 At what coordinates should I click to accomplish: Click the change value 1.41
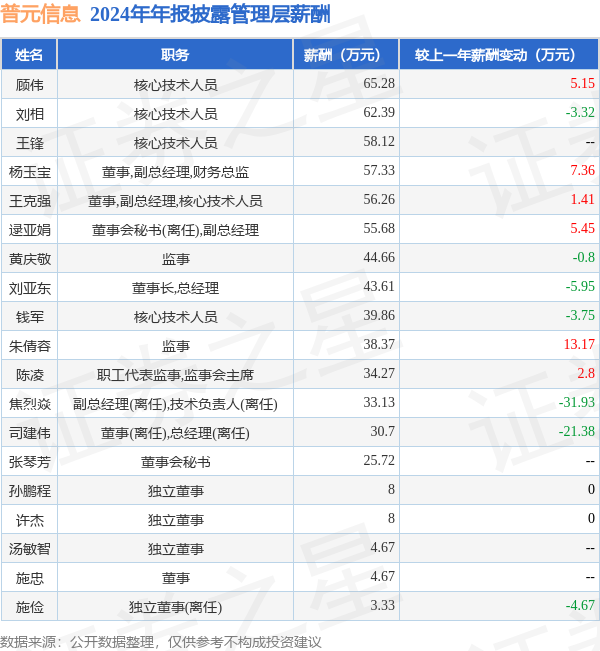582,199
